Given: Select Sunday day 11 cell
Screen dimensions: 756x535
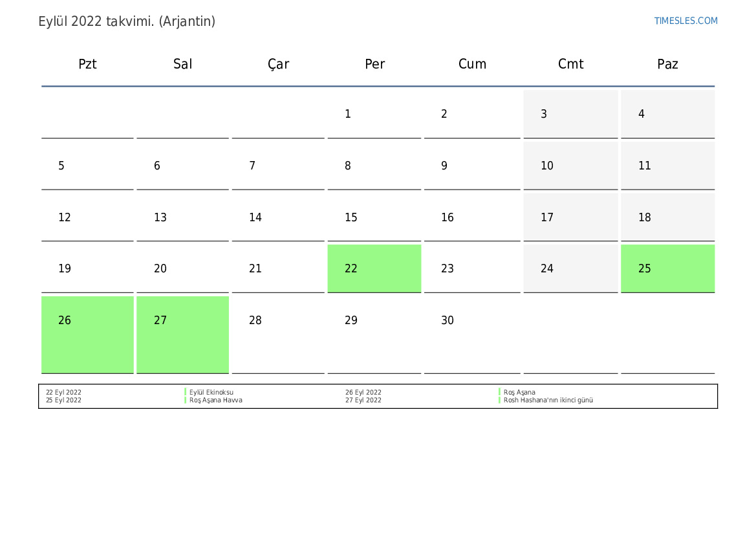Looking at the screenshot, I should (x=668, y=166).
